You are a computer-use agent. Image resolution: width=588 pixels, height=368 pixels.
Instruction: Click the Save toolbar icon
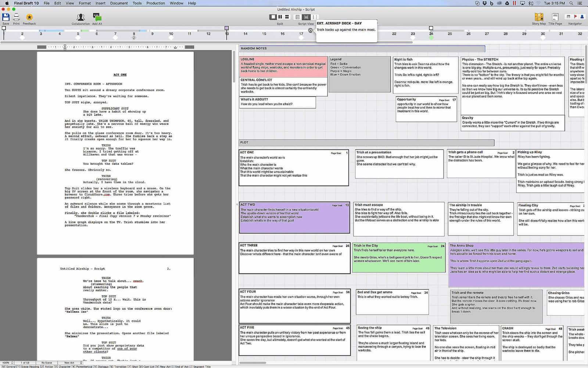(6, 17)
